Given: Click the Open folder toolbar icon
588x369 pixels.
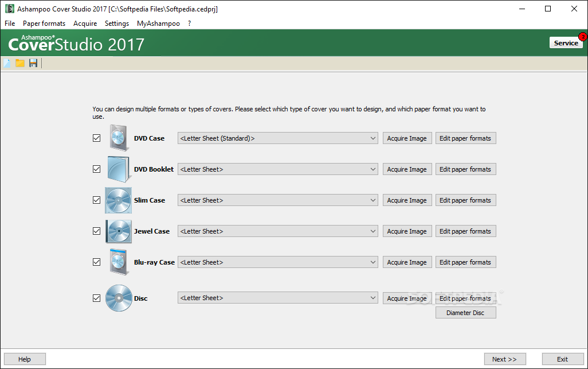Looking at the screenshot, I should 20,63.
